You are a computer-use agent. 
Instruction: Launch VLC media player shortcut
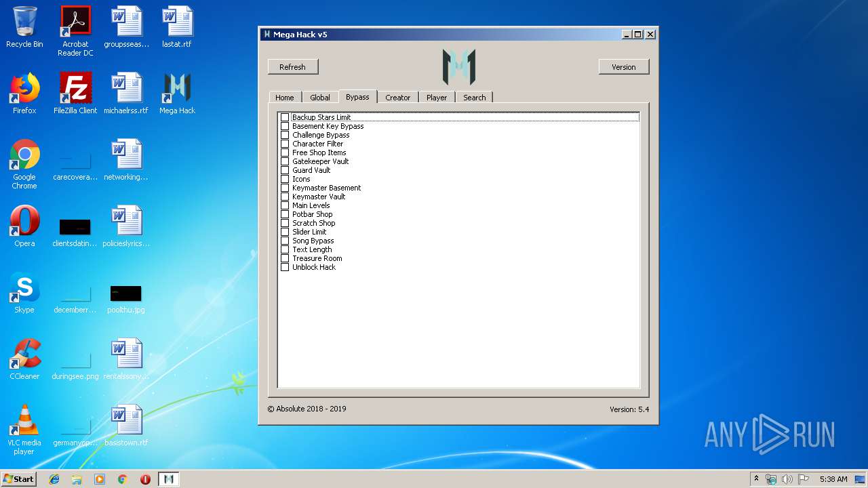point(24,430)
